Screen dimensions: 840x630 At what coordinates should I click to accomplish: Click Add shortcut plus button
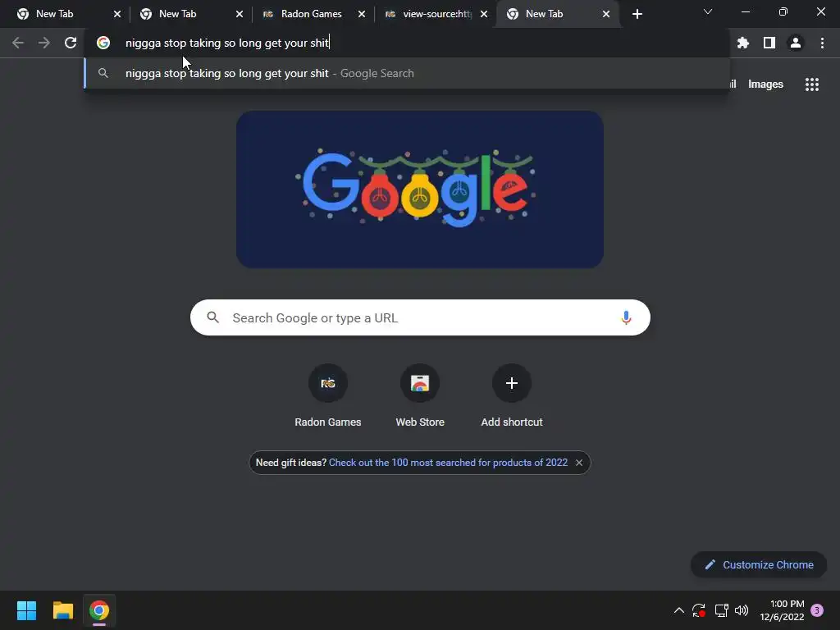click(x=512, y=383)
